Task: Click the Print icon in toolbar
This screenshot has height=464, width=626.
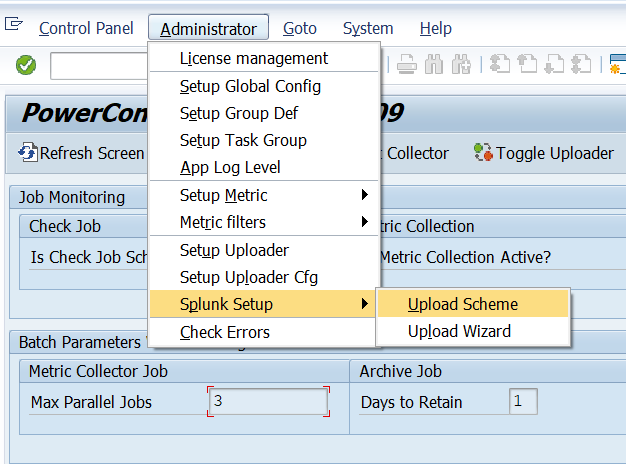Action: click(406, 65)
